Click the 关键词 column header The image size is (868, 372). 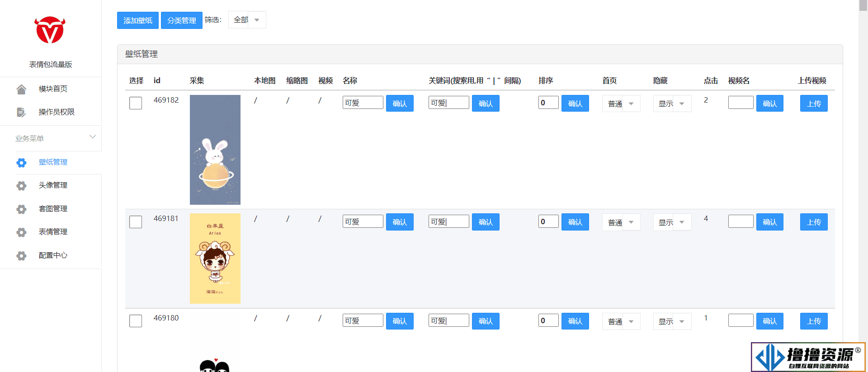pos(475,80)
